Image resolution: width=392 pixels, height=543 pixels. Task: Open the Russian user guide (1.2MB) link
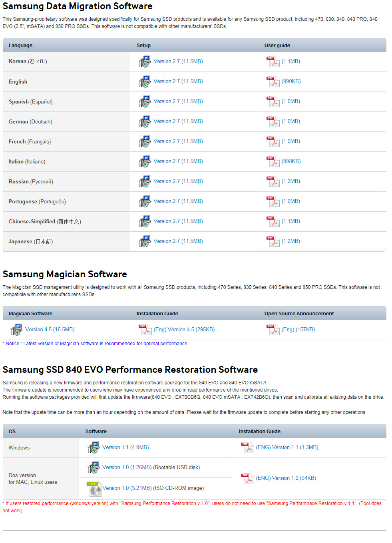point(291,181)
